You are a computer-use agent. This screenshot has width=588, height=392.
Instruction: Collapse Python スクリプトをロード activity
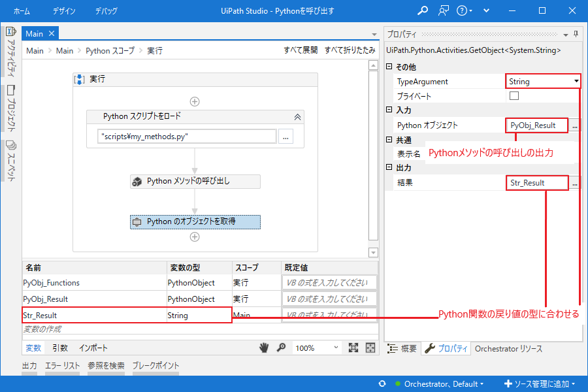pyautogui.click(x=297, y=117)
